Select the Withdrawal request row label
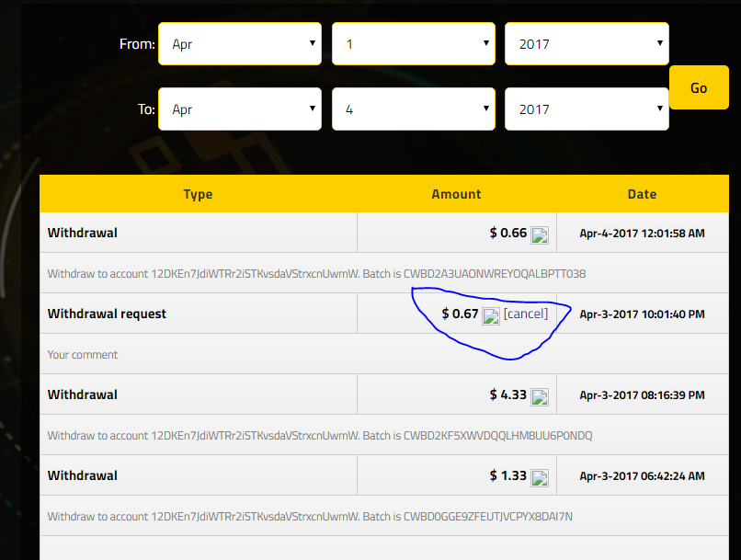Screen dimensions: 741x560 coord(107,314)
